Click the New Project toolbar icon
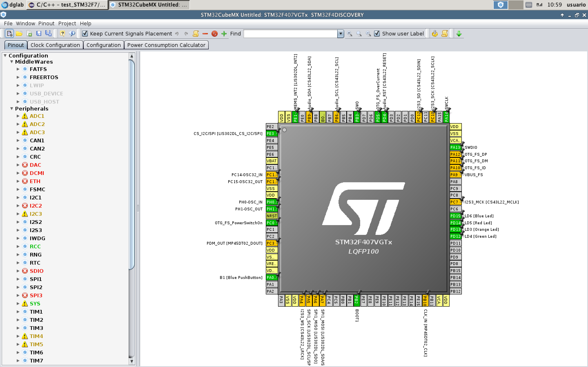The image size is (588, 367). point(9,33)
